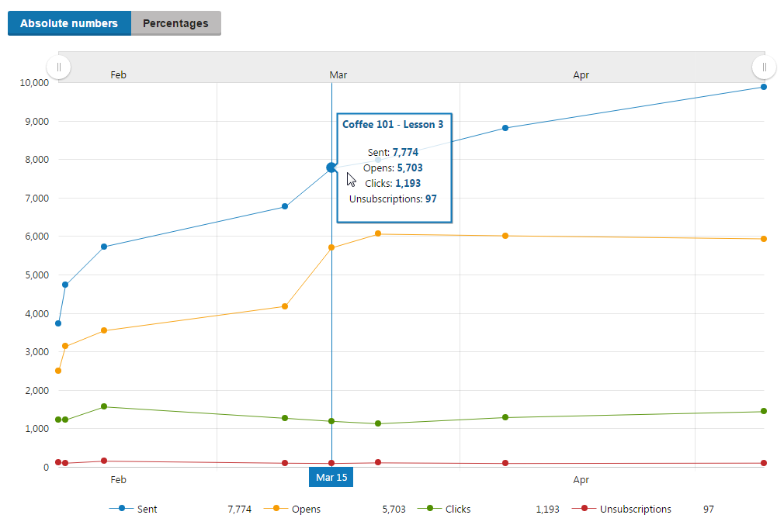This screenshot has width=784, height=532.
Task: Click the left timeline range slider handle
Action: pos(58,67)
